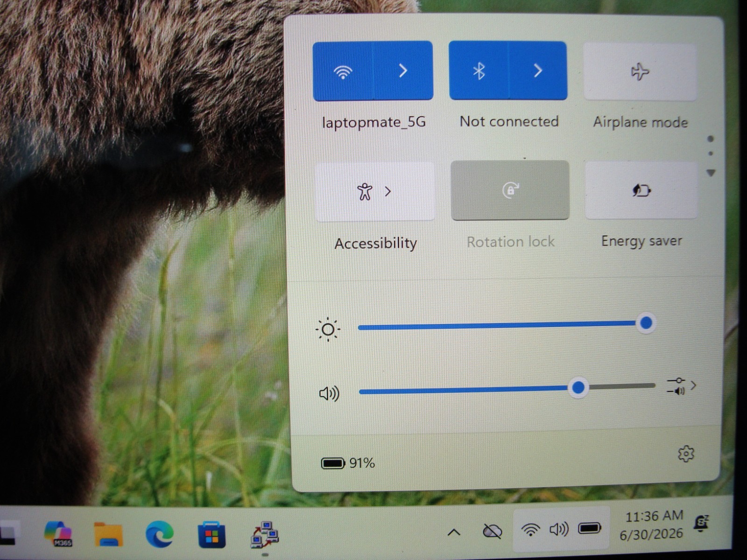747x560 pixels.
Task: Expand the Wi-Fi network list chevron
Action: [403, 70]
